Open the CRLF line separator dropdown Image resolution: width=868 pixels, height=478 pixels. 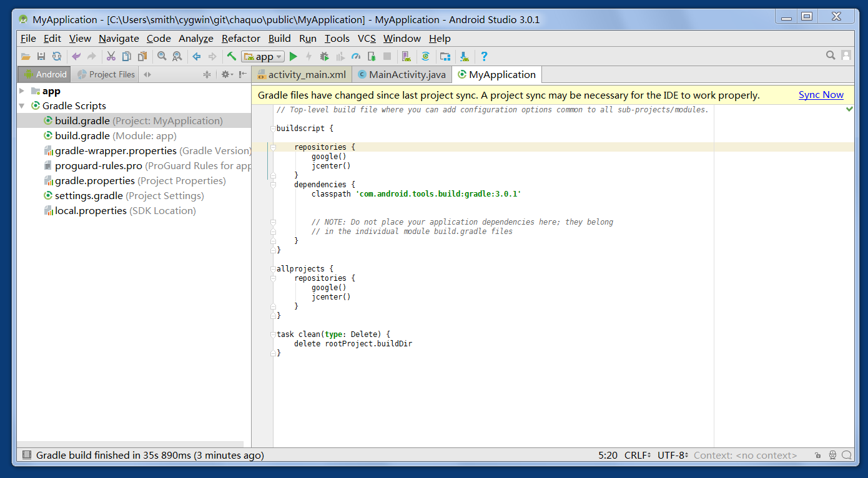point(638,456)
